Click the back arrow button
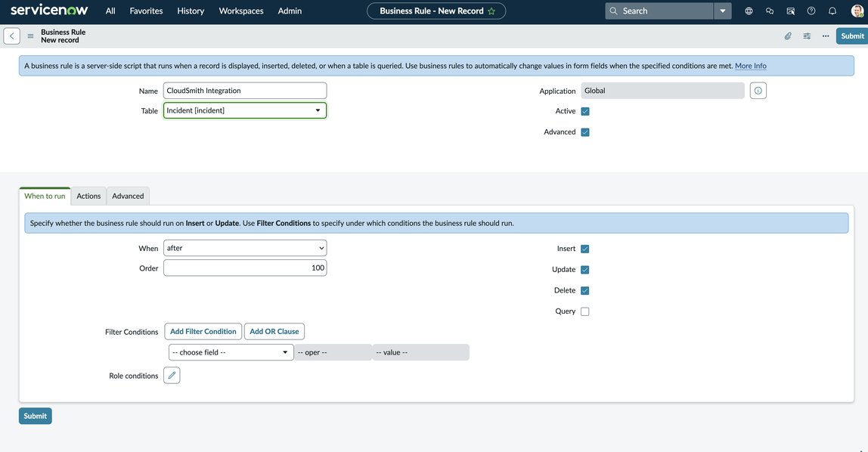868x452 pixels. coord(12,36)
